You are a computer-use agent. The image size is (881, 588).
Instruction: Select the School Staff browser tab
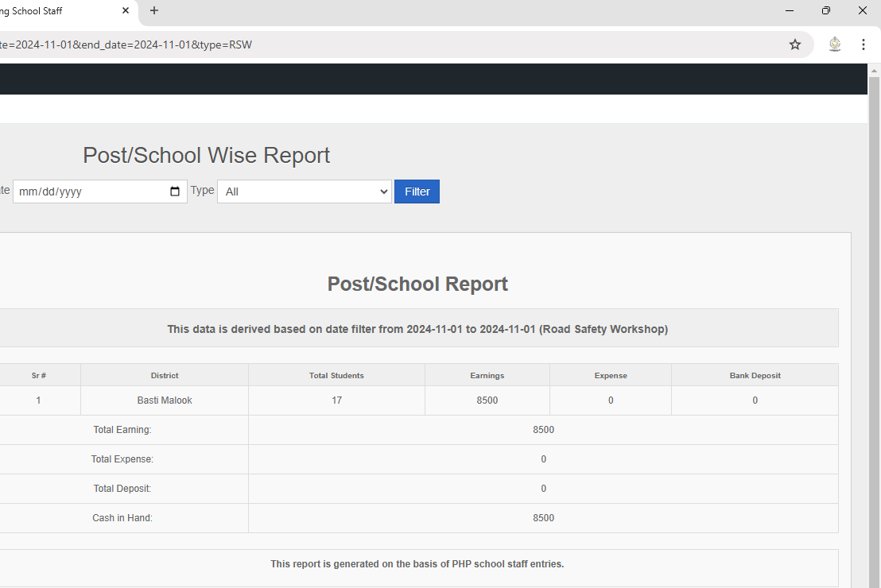coord(48,11)
